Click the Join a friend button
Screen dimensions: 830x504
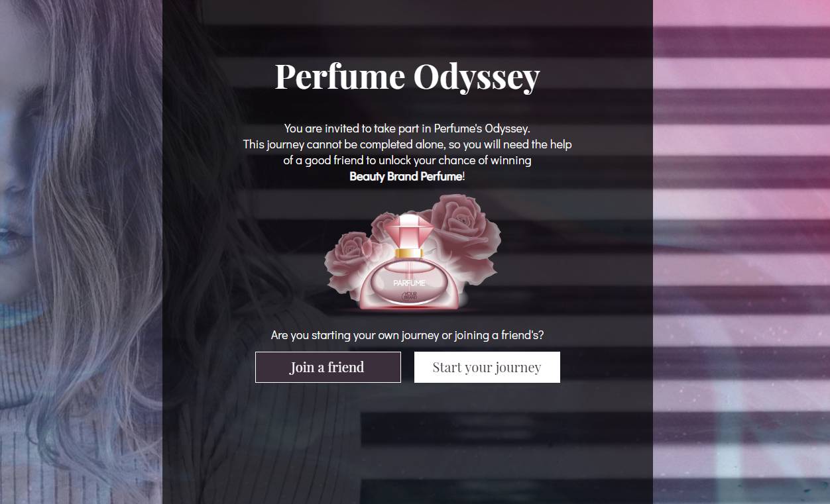click(327, 367)
